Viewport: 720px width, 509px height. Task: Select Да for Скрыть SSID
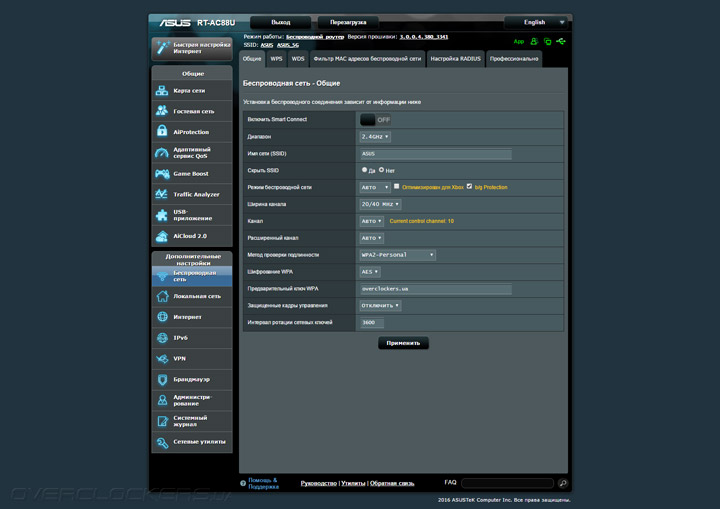(364, 170)
